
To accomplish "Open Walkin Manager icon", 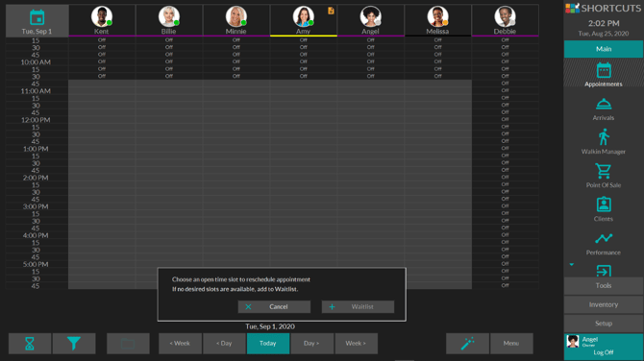I will click(604, 137).
